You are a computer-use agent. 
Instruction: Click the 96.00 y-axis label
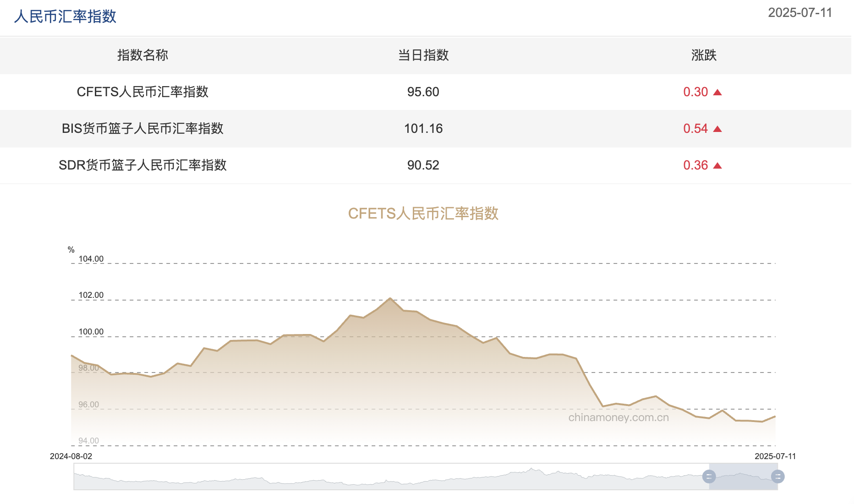tap(88, 405)
